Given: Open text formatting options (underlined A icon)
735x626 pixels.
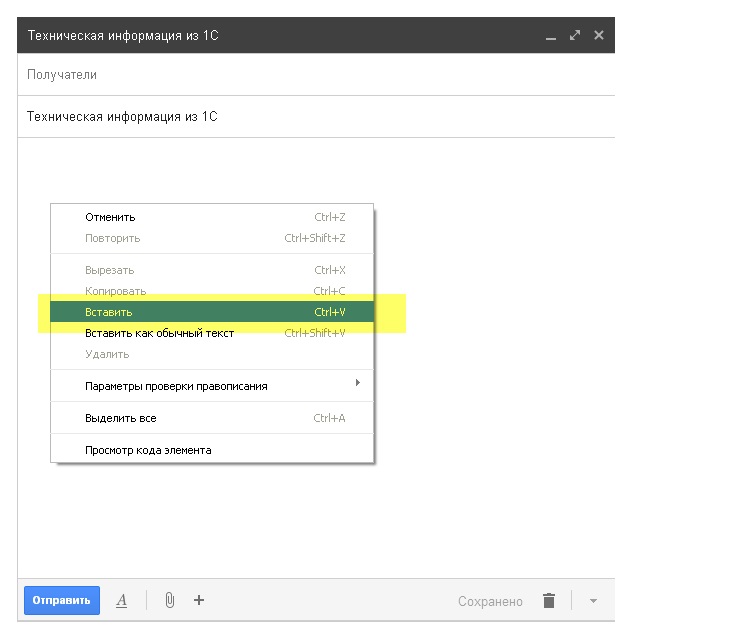Looking at the screenshot, I should point(121,601).
